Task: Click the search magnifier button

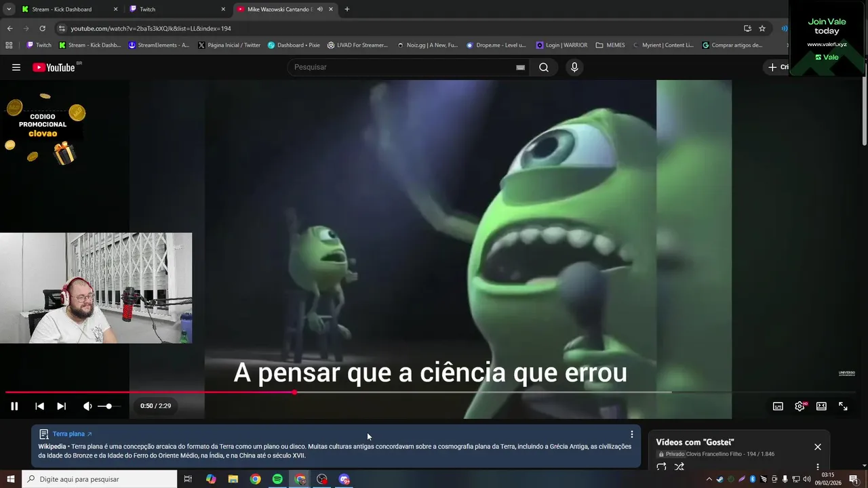Action: tap(544, 67)
